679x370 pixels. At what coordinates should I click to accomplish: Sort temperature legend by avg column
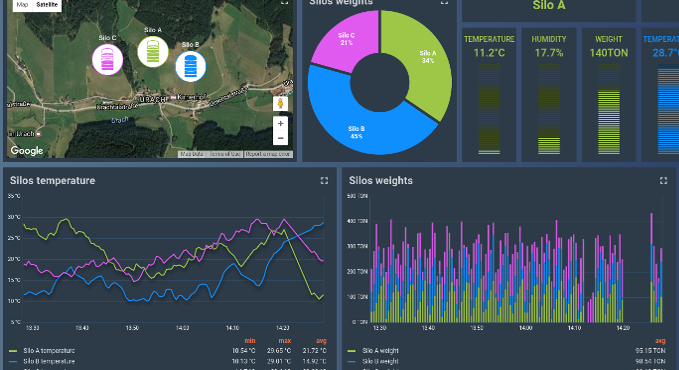321,341
